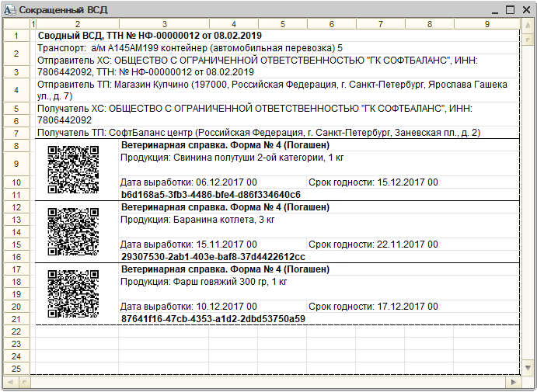The height and width of the screenshot is (392, 537).
Task: Select column header 5
Action: click(283, 24)
